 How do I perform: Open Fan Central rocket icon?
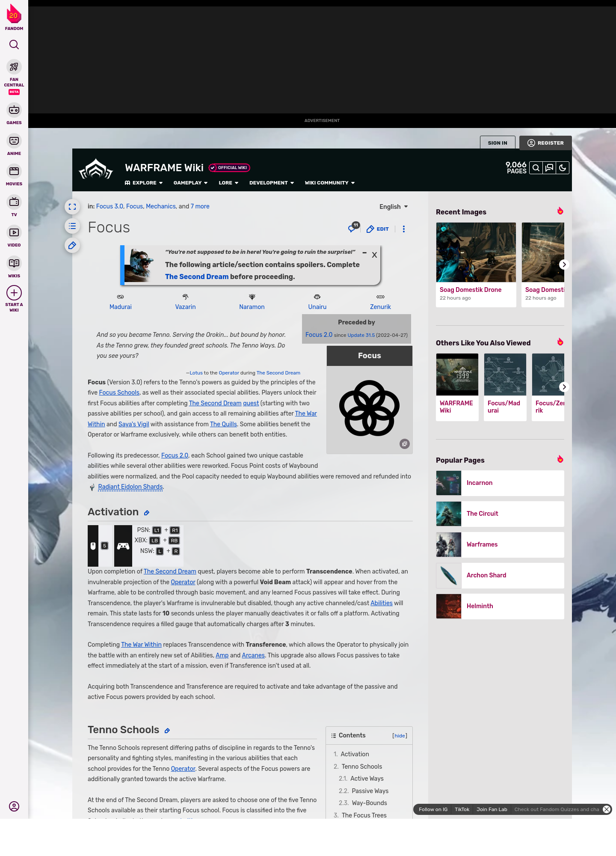(14, 67)
